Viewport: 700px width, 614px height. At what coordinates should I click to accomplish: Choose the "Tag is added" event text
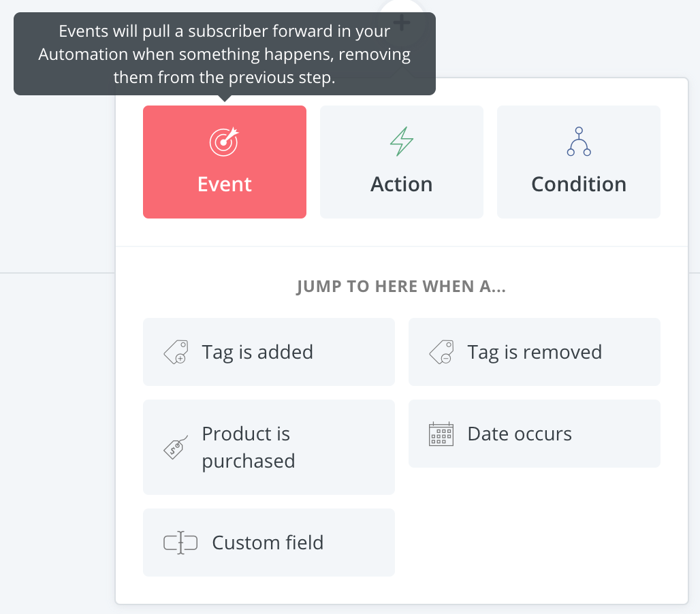(x=257, y=352)
